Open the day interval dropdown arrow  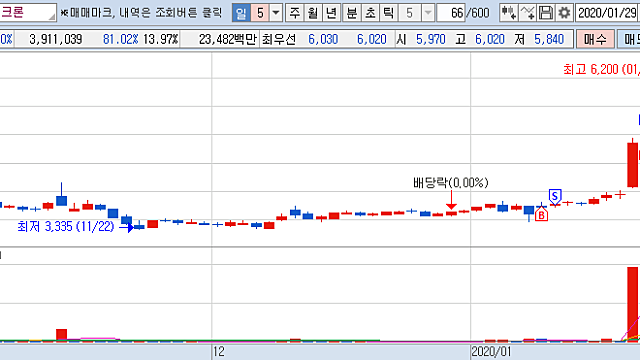click(276, 13)
